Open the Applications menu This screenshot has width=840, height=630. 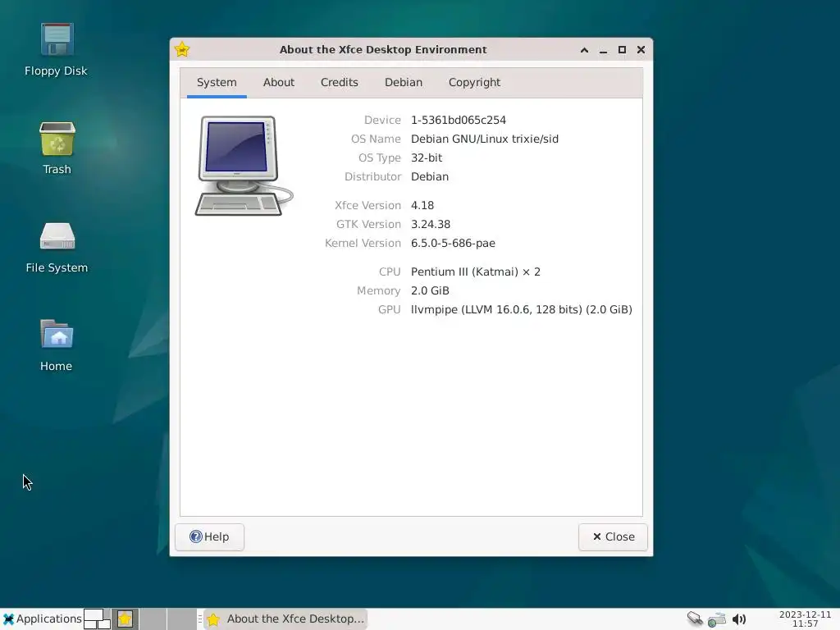pos(43,619)
